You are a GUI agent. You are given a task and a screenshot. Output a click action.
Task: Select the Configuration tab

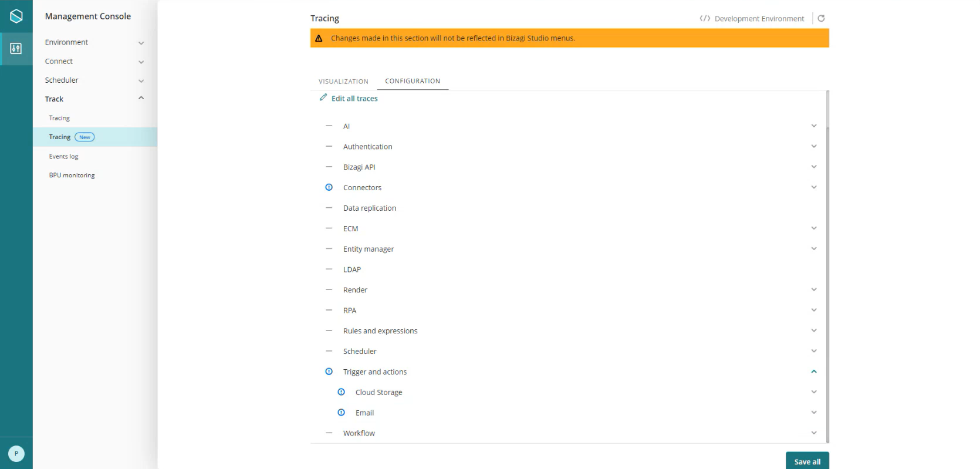click(x=413, y=81)
